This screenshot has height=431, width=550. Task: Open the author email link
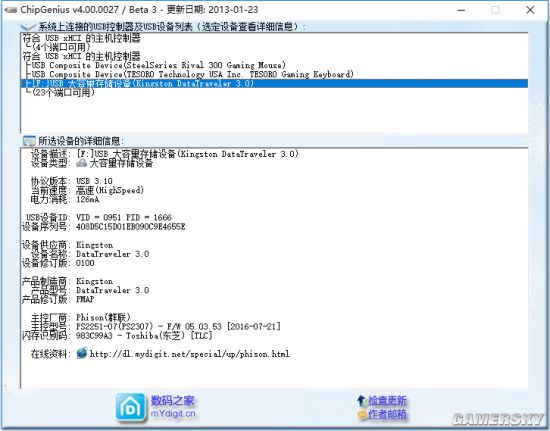click(x=387, y=415)
